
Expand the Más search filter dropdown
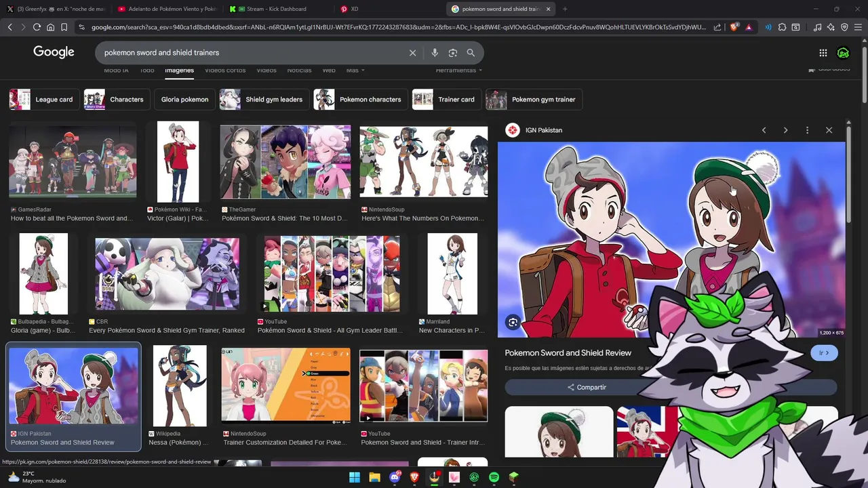point(355,70)
